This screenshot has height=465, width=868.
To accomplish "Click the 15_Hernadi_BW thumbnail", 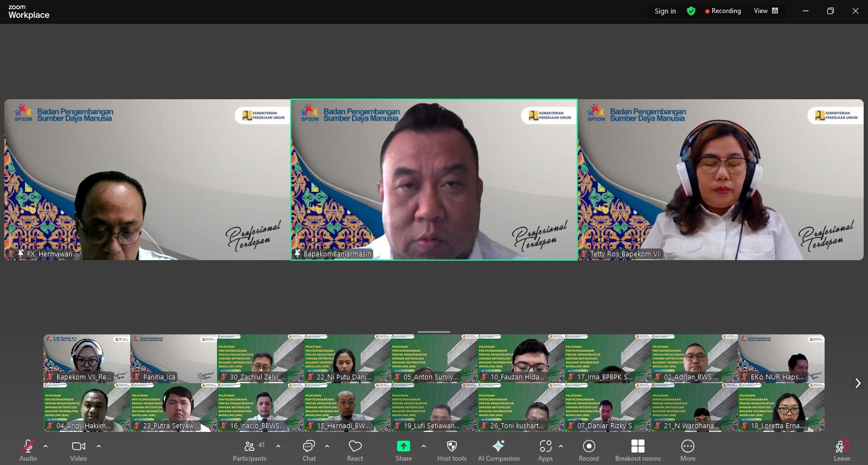I will tap(347, 408).
